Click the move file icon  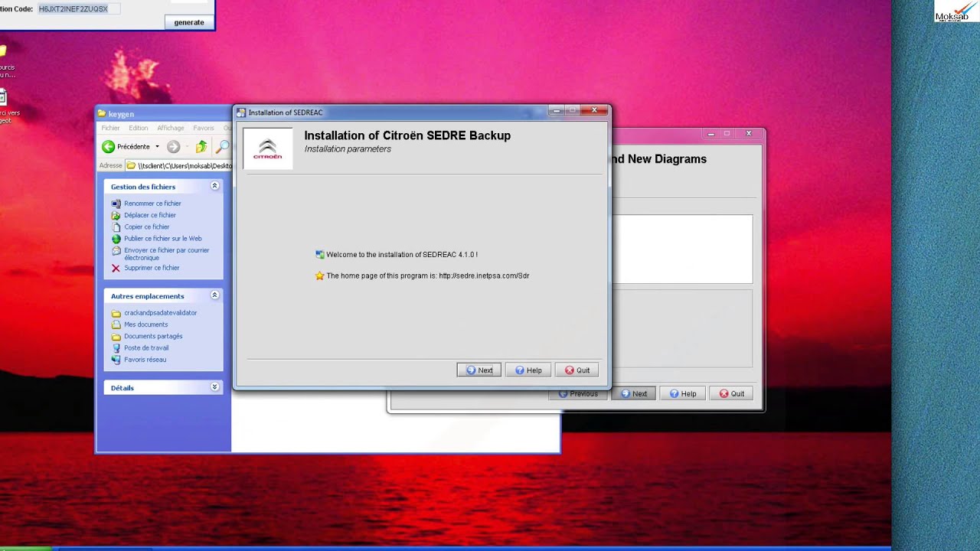(116, 215)
